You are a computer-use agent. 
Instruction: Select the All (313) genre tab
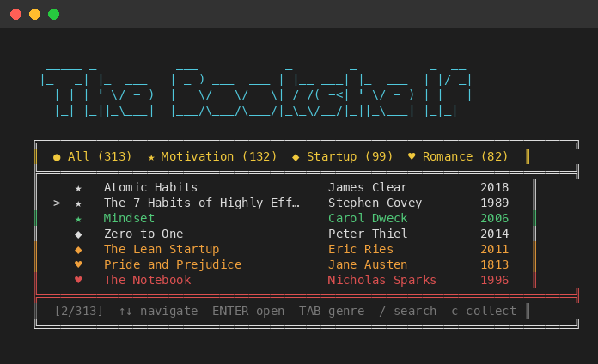pos(93,156)
